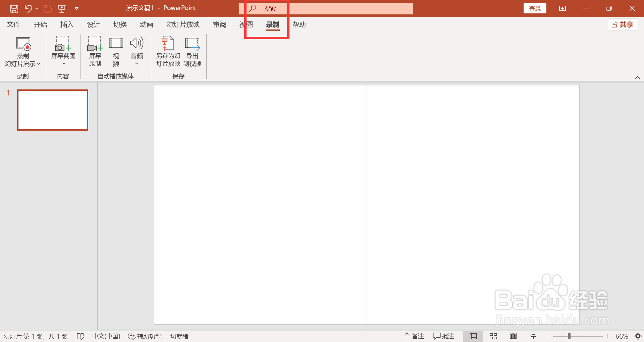Click the 66% zoom level
The image size is (644, 342).
(x=622, y=336)
